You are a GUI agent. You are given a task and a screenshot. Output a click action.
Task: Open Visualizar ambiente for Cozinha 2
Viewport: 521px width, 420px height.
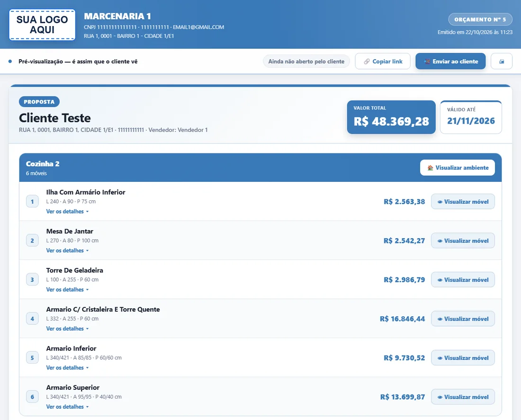pyautogui.click(x=458, y=168)
